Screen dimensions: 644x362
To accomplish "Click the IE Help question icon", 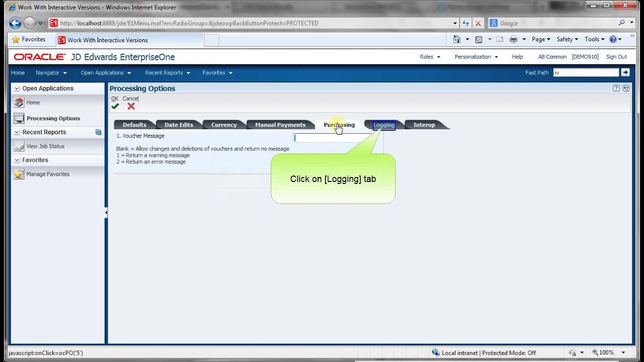I will [613, 39].
